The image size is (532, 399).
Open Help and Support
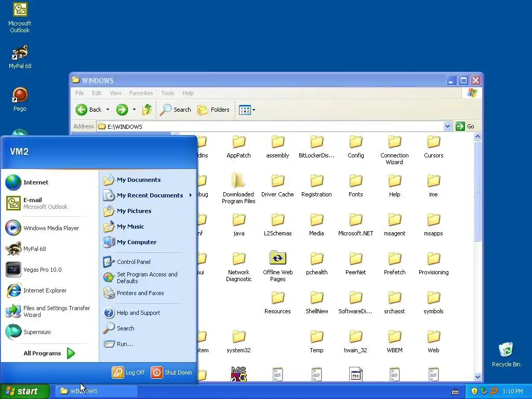[131, 312]
